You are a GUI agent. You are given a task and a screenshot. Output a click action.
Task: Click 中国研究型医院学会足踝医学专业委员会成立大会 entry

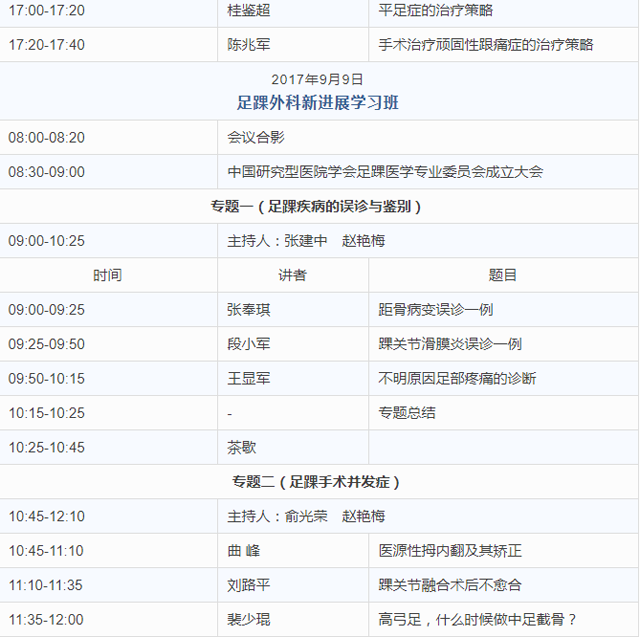pos(385,172)
